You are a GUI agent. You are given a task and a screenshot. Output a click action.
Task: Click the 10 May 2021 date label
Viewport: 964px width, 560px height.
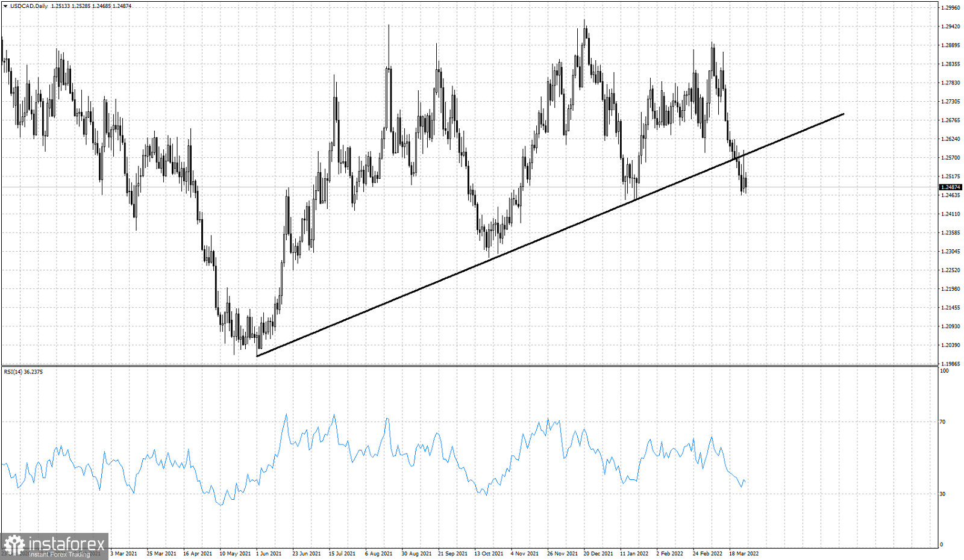[235, 553]
